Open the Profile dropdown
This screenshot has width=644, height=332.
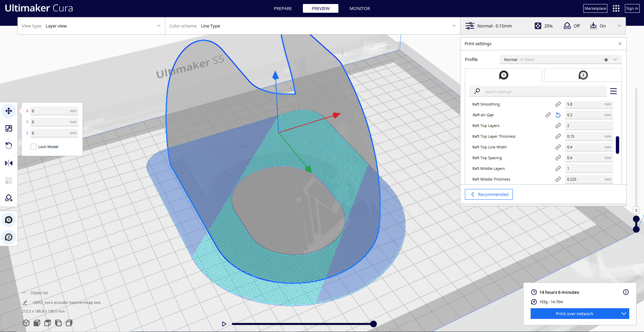(x=560, y=60)
